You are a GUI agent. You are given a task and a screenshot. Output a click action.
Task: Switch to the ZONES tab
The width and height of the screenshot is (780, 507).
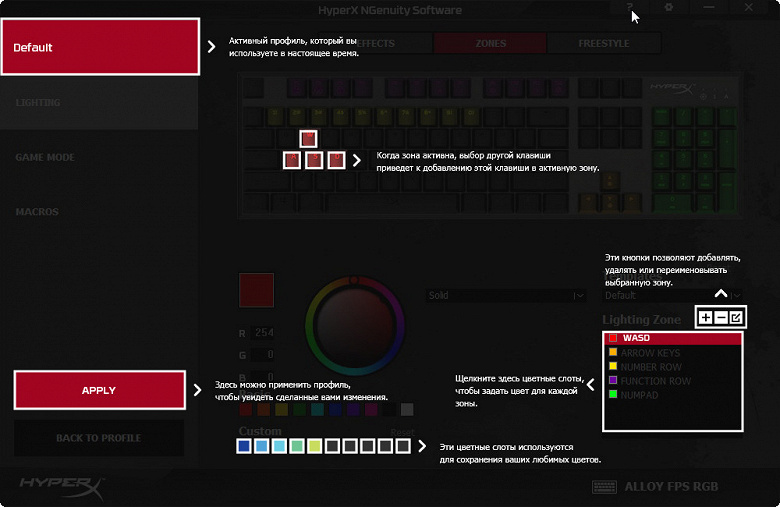(x=490, y=43)
